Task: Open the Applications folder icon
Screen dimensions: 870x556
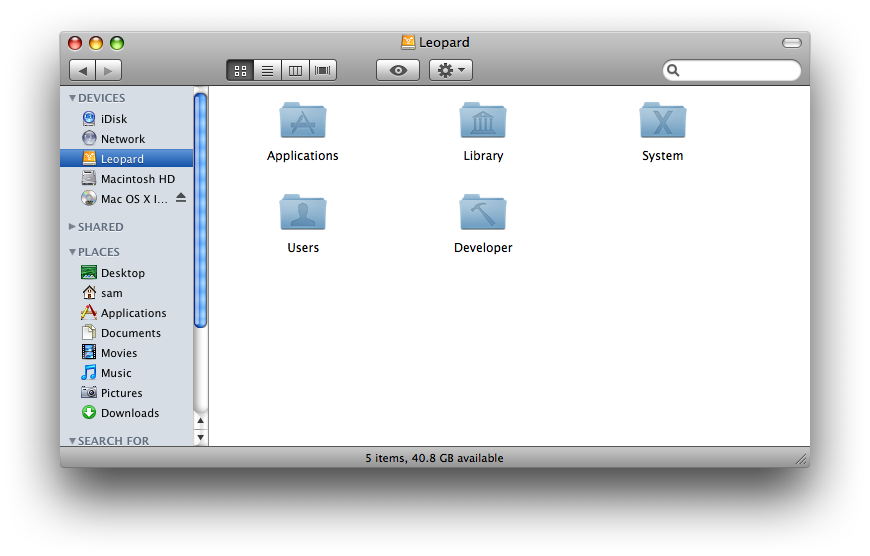Action: (x=302, y=120)
